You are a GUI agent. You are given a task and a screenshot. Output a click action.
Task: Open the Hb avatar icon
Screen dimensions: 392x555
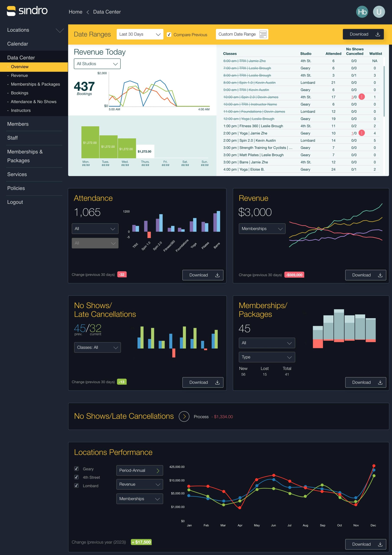[x=362, y=12]
